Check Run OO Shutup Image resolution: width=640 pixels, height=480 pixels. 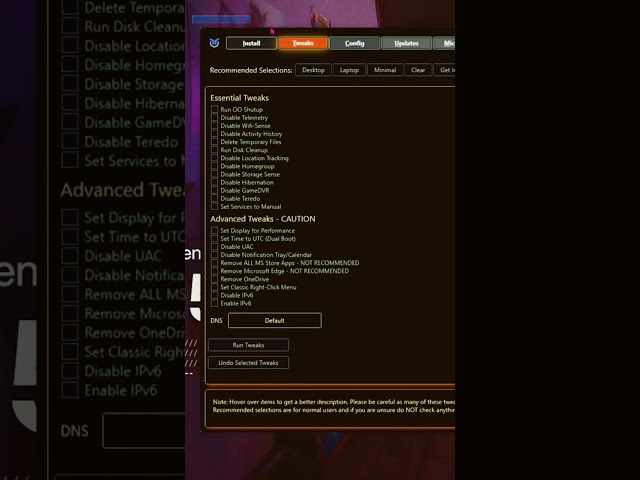[x=214, y=109]
